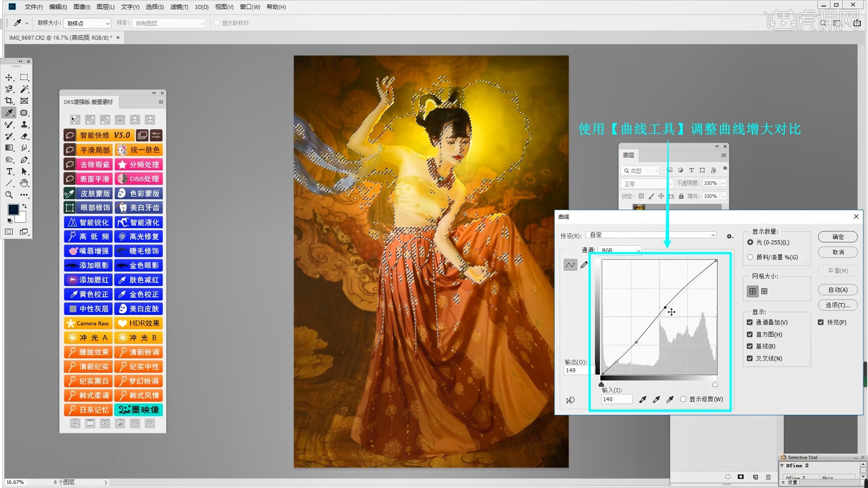Open the 通道 RGB channel dropdown
The height and width of the screenshot is (488, 868).
(x=620, y=250)
